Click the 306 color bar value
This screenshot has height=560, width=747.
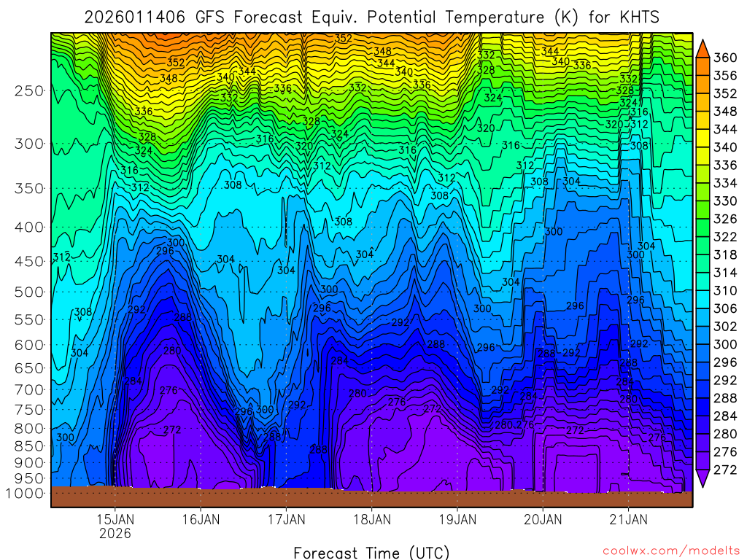725,308
